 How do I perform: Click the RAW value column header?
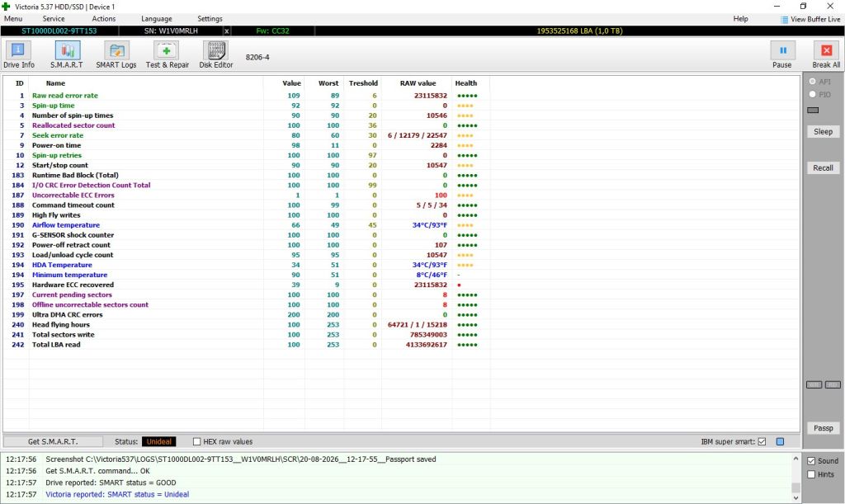coord(418,83)
